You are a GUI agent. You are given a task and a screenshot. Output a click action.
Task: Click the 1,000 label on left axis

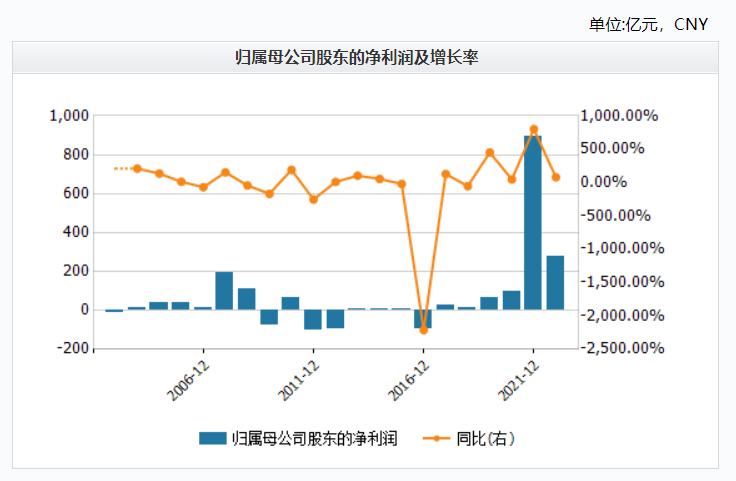click(x=68, y=116)
